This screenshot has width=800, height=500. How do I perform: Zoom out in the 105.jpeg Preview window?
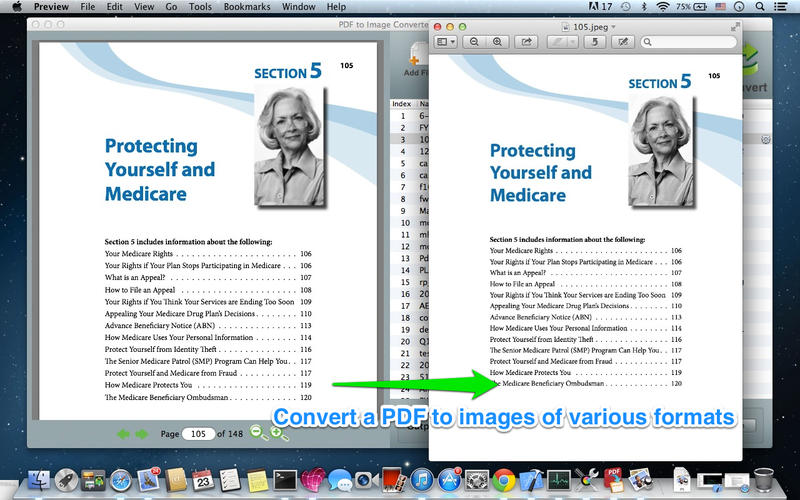(x=474, y=42)
